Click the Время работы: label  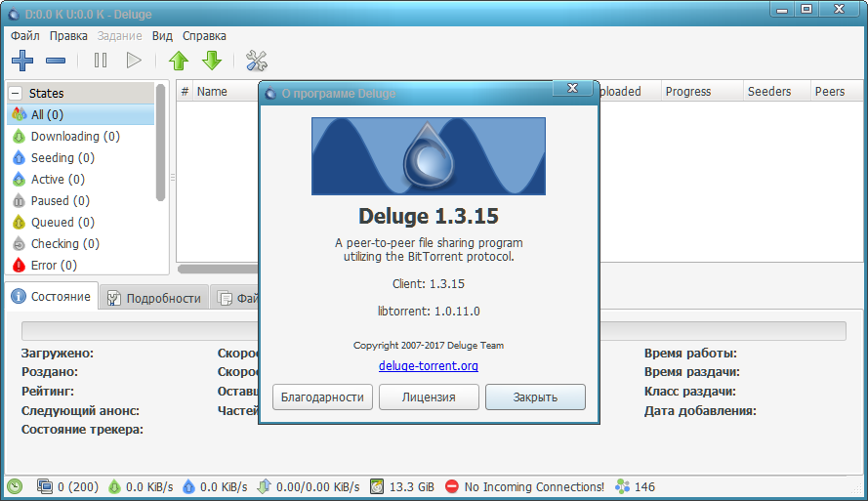pyautogui.click(x=690, y=354)
